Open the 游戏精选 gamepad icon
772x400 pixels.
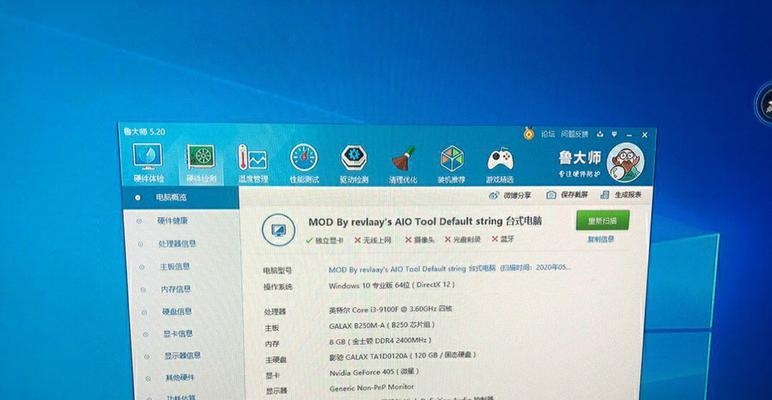tap(500, 165)
